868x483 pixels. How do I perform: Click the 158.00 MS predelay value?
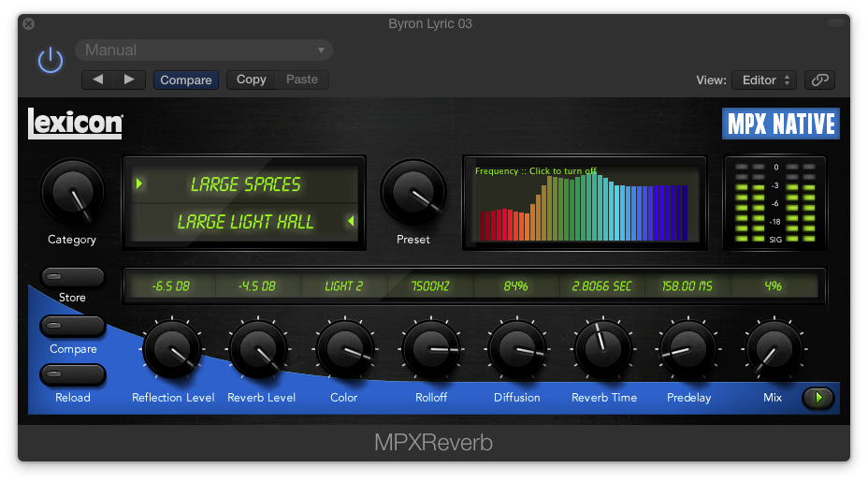pyautogui.click(x=687, y=286)
